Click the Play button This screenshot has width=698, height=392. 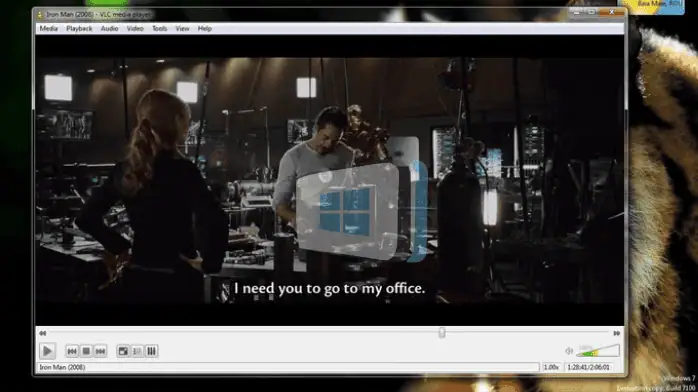(x=47, y=351)
